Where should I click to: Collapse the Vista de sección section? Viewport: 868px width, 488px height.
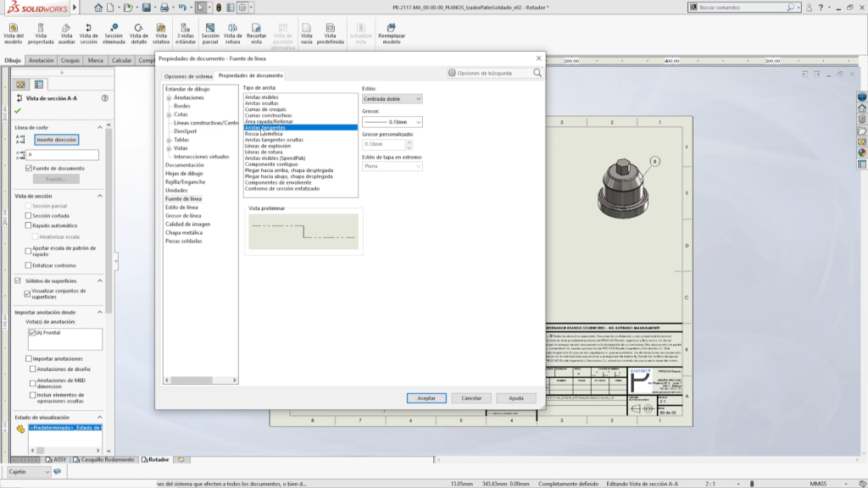(x=100, y=196)
